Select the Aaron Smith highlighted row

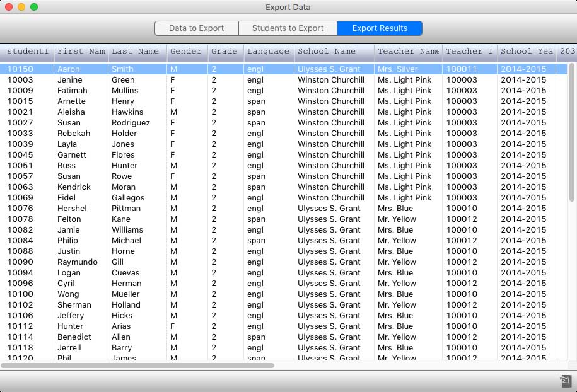tap(283, 69)
